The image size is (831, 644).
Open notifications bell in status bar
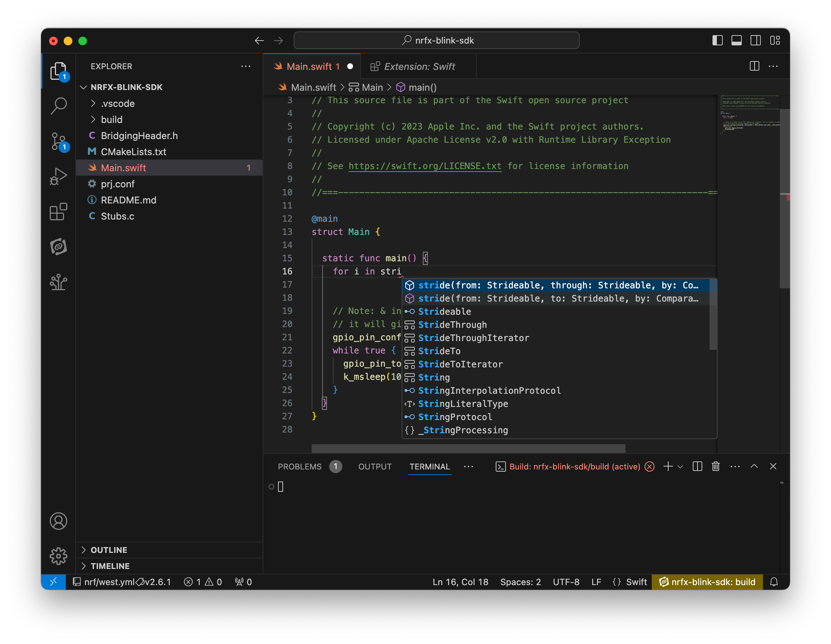pos(774,581)
